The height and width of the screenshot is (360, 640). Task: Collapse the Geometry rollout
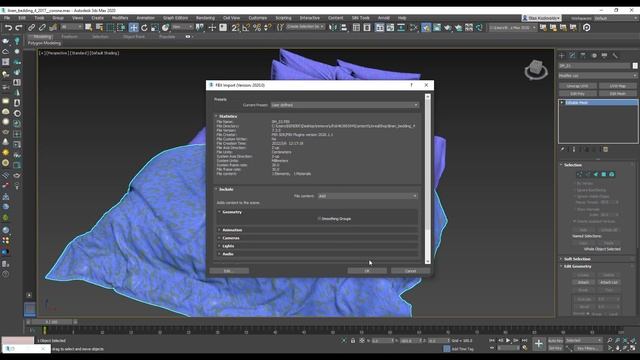point(220,212)
